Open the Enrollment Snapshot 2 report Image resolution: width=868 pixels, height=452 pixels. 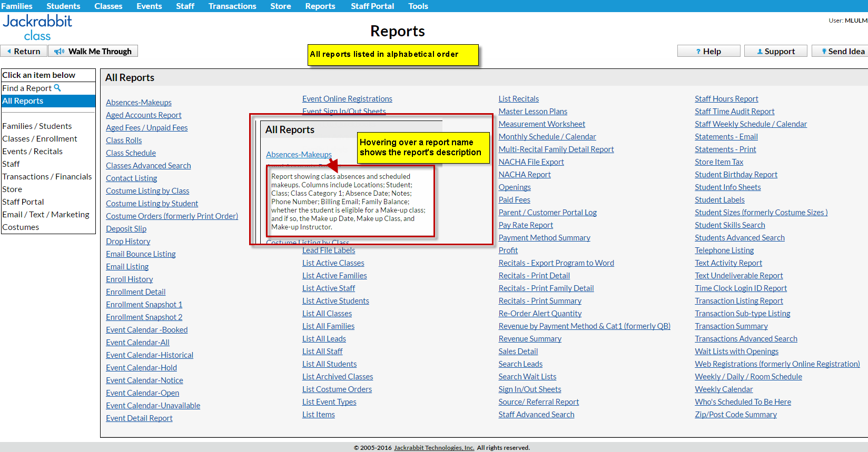point(144,317)
